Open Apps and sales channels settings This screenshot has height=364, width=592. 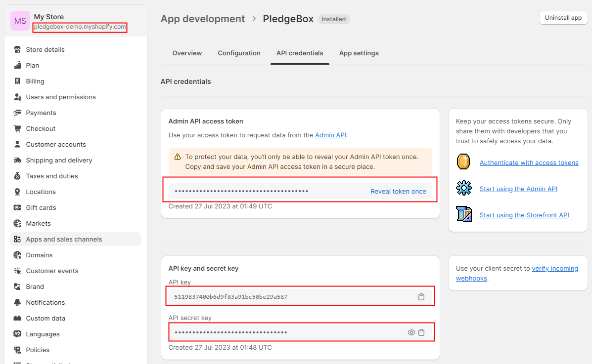point(76,239)
